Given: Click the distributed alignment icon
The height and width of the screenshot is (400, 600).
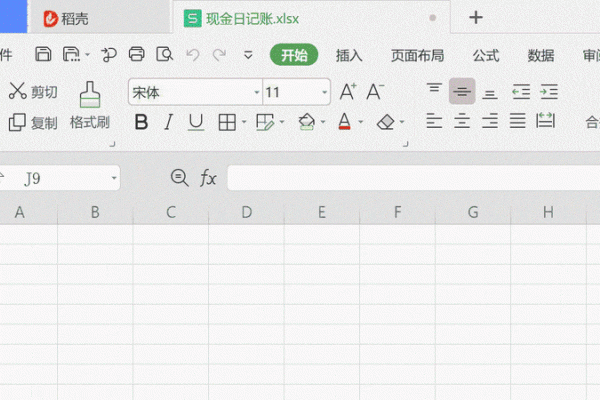Looking at the screenshot, I should coord(545,121).
